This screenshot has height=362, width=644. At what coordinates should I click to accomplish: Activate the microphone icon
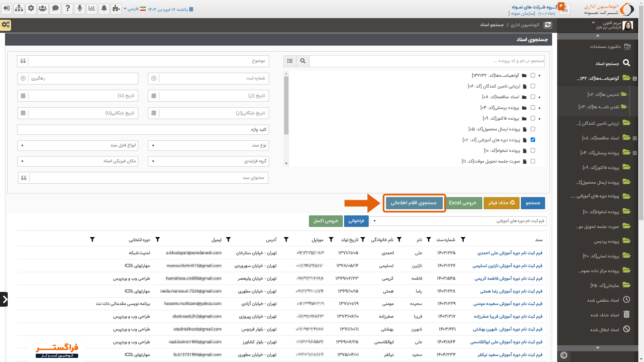tap(79, 9)
